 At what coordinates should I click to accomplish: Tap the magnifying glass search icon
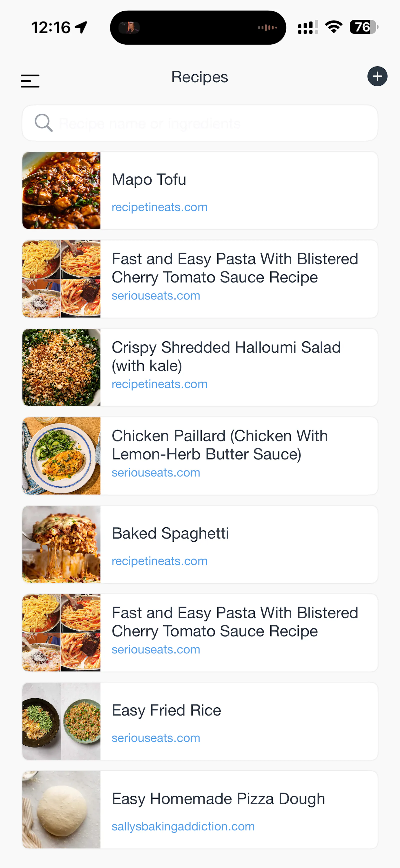point(43,123)
